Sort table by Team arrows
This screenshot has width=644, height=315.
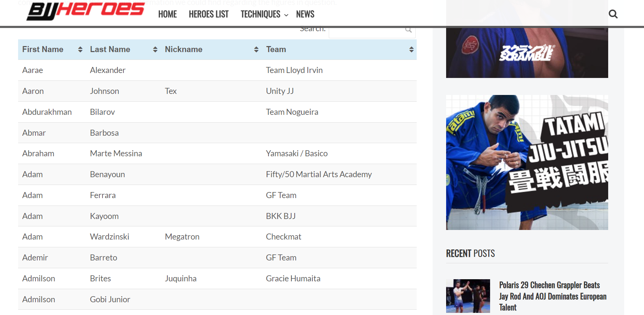411,50
